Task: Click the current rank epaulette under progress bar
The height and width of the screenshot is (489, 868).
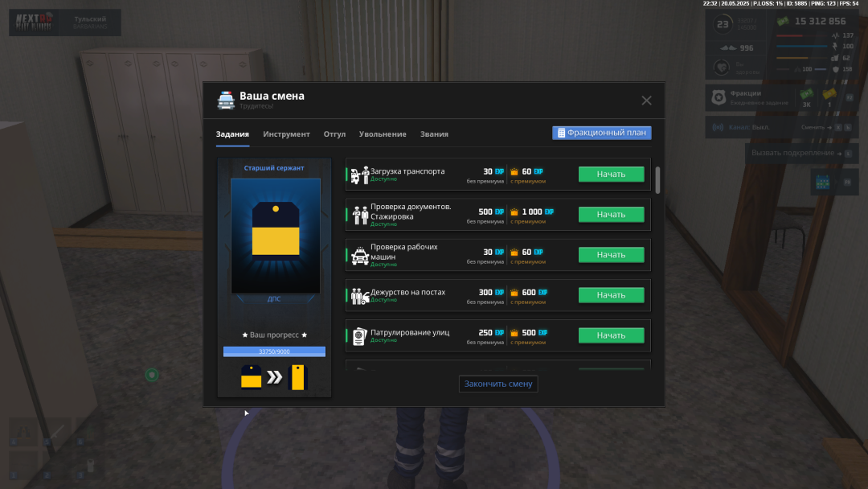Action: coord(252,377)
